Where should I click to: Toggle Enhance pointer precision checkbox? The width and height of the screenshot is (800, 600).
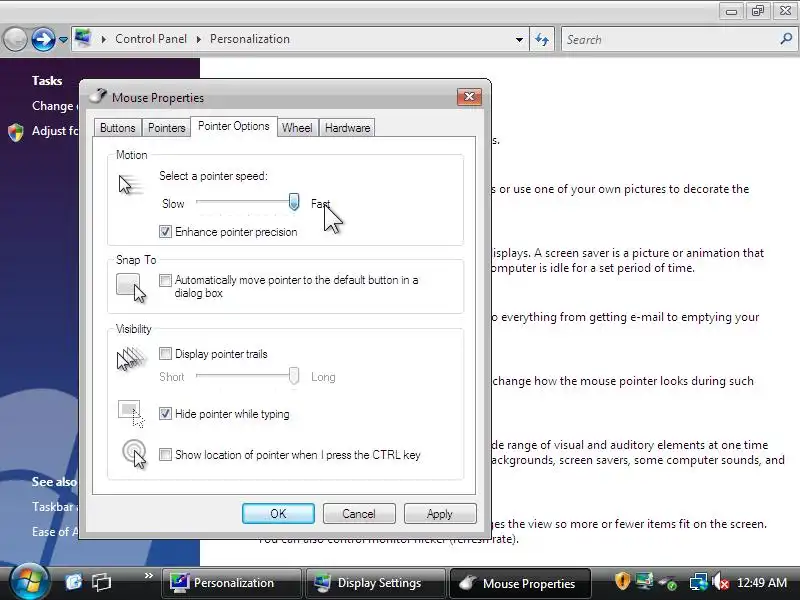coord(165,232)
